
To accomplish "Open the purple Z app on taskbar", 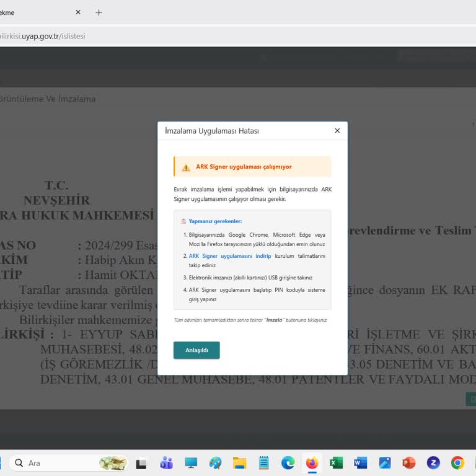I will tap(433, 463).
